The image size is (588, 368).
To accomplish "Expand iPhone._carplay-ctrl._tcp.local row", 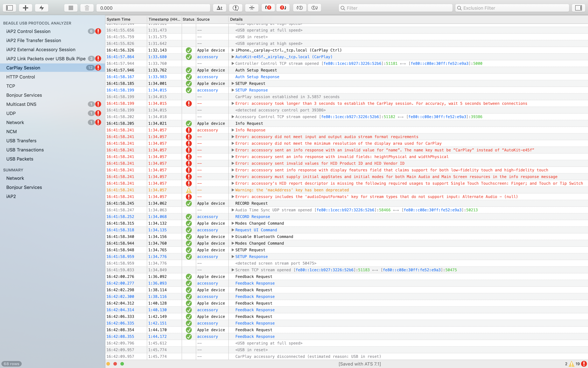I will pos(233,50).
